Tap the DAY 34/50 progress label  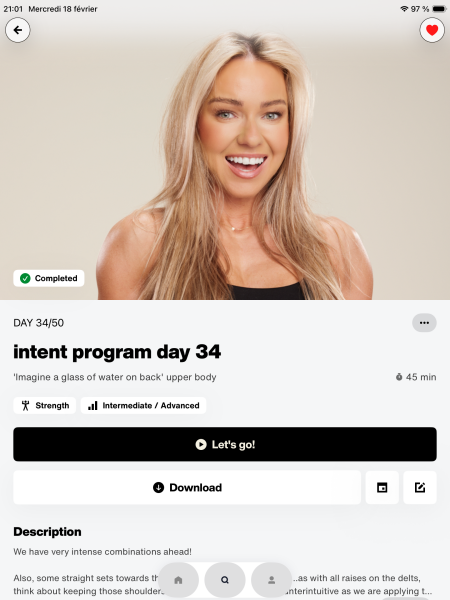(39, 323)
